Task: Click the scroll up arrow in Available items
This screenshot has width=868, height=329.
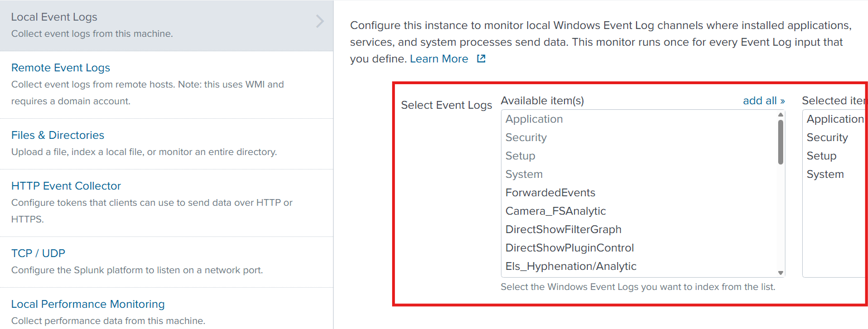Action: (x=780, y=115)
